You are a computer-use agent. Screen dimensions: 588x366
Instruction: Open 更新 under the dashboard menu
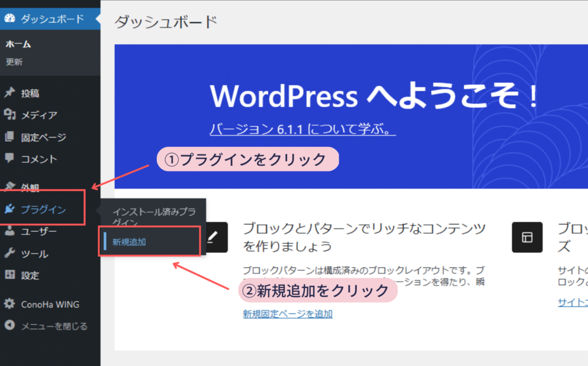pos(14,62)
